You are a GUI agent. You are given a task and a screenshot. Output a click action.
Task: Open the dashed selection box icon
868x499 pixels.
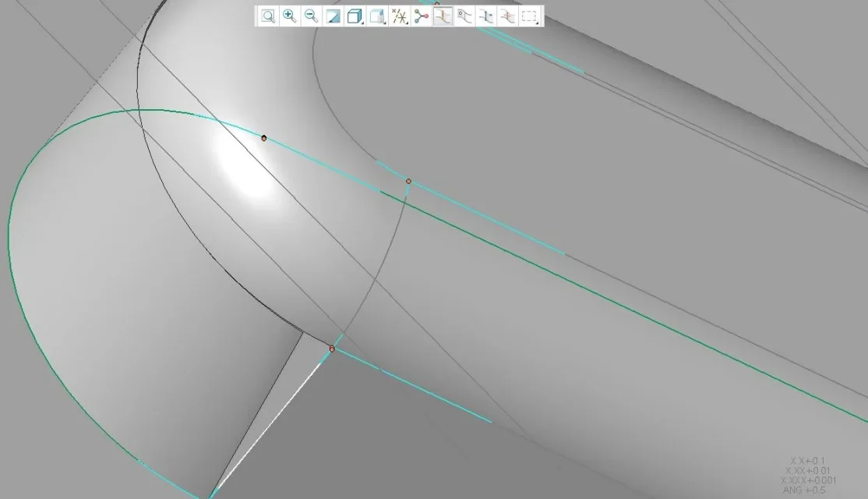pyautogui.click(x=529, y=16)
